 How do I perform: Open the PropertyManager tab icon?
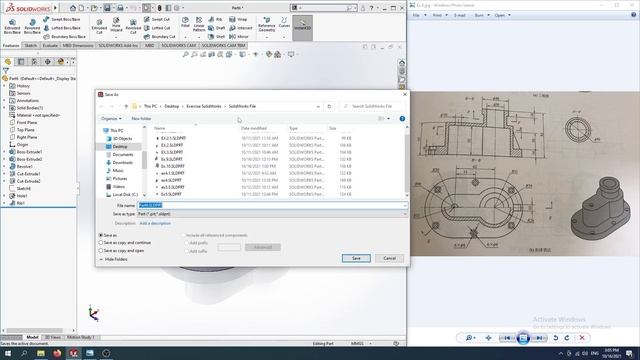tap(21, 62)
